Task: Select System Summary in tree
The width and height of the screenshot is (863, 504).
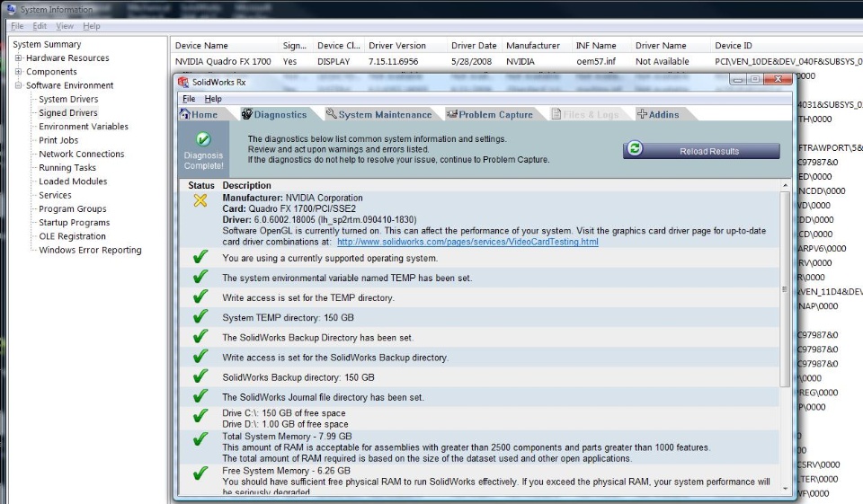Action: pyautogui.click(x=47, y=44)
